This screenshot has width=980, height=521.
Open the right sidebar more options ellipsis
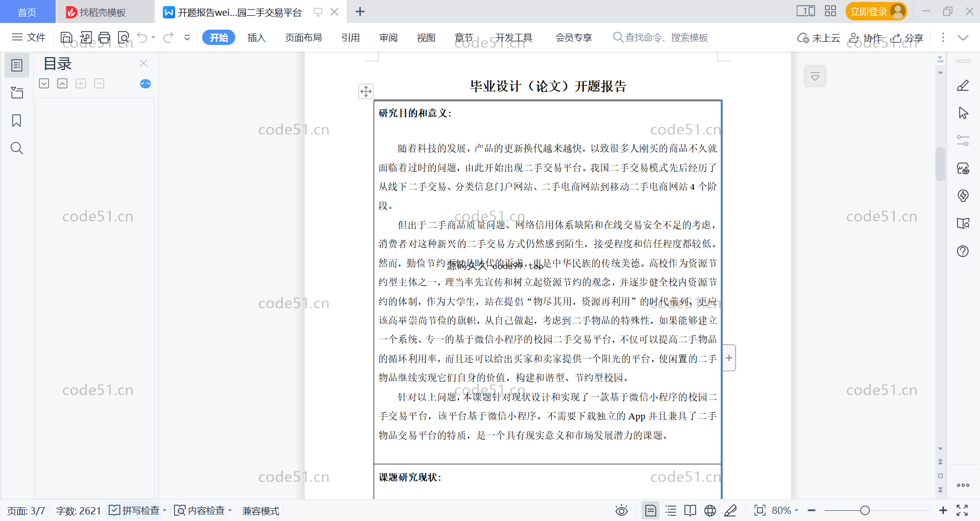tap(963, 485)
